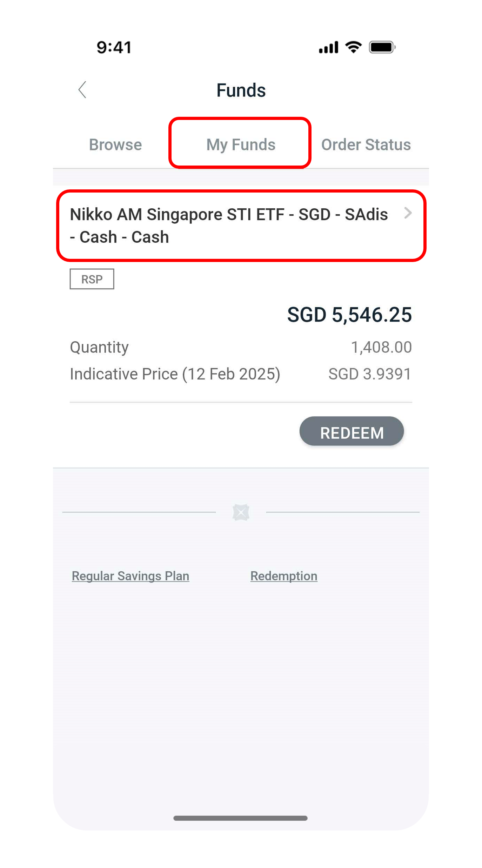Viewport: 482px width, 868px height.
Task: Tap the home indicator bar
Action: [x=241, y=818]
